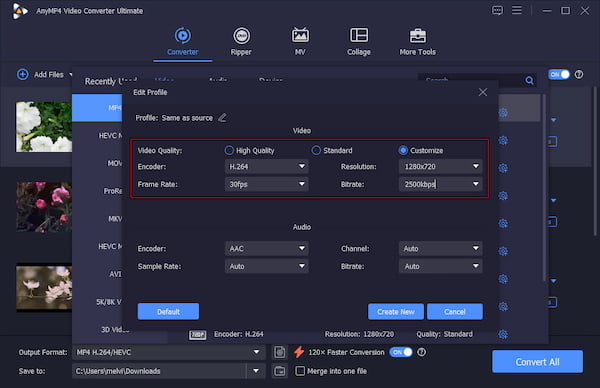Click the help icon next to Faster Conversion

point(421,352)
